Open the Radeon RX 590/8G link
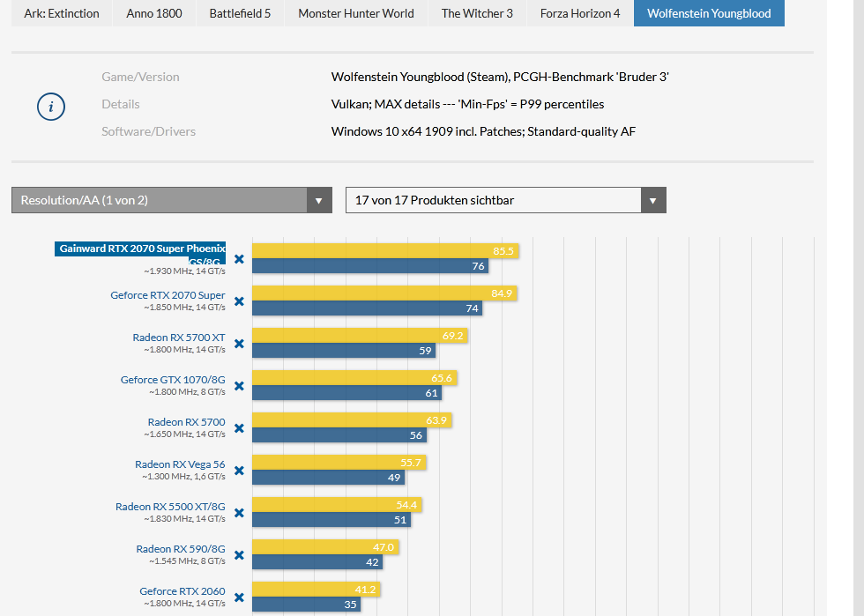Screen dimensions: 864x616 [x=180, y=549]
